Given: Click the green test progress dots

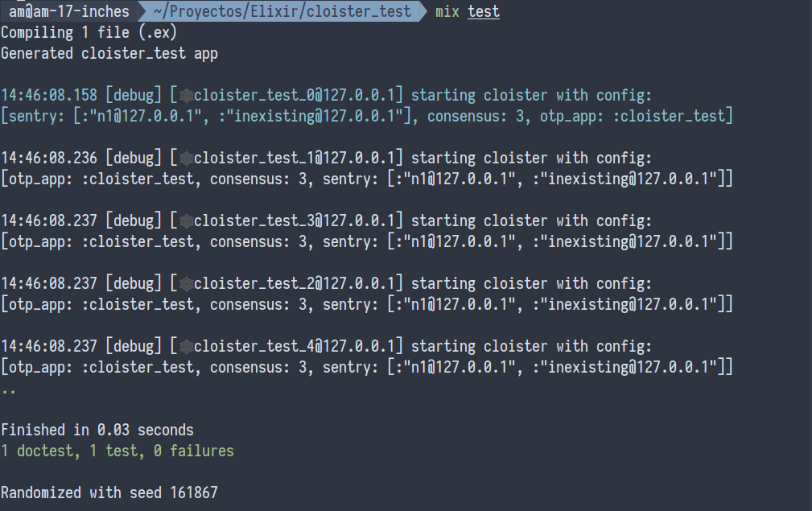Looking at the screenshot, I should point(8,389).
